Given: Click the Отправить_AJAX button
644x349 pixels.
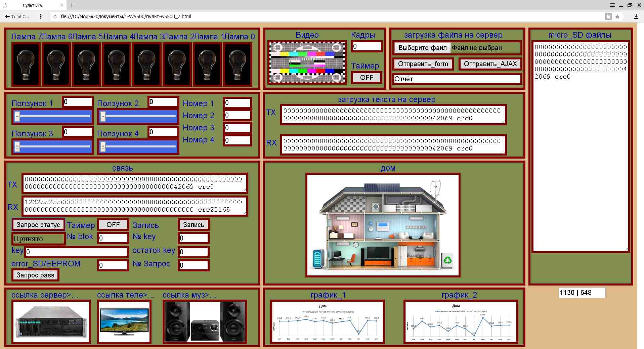Looking at the screenshot, I should 490,64.
